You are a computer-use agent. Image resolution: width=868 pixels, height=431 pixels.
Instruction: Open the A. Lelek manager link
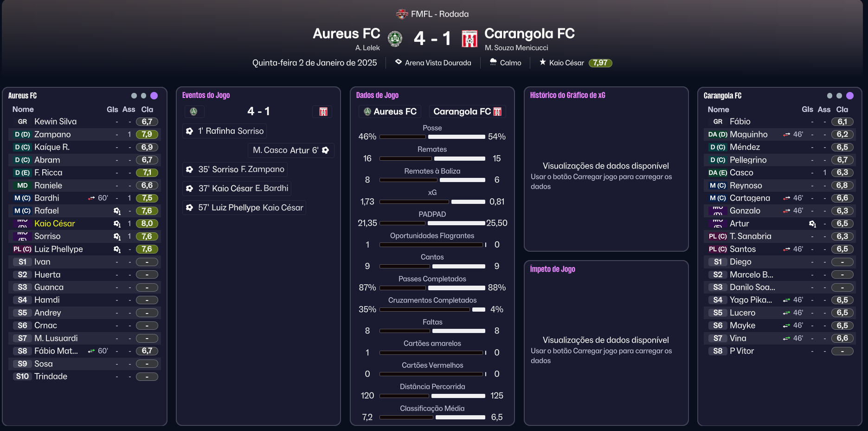click(x=367, y=48)
